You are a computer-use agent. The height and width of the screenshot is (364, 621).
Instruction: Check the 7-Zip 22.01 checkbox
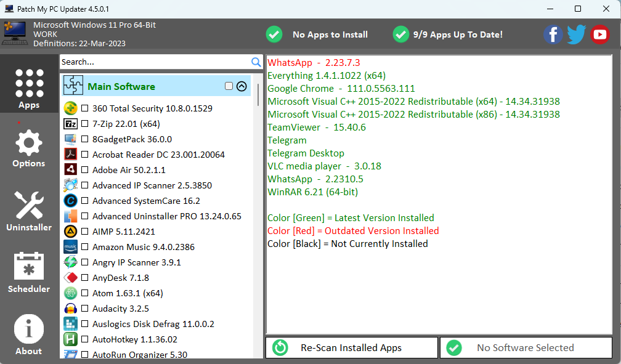tap(85, 124)
